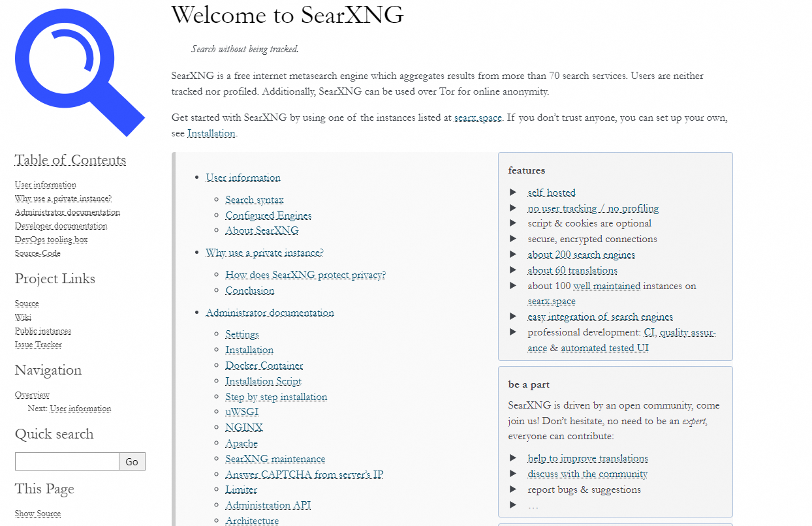The height and width of the screenshot is (526, 812).
Task: Open the NGINX setup page
Action: point(243,427)
